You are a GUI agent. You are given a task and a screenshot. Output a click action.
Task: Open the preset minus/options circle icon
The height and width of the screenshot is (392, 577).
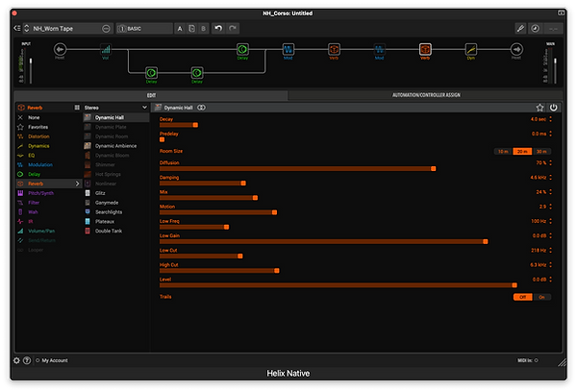pos(106,29)
